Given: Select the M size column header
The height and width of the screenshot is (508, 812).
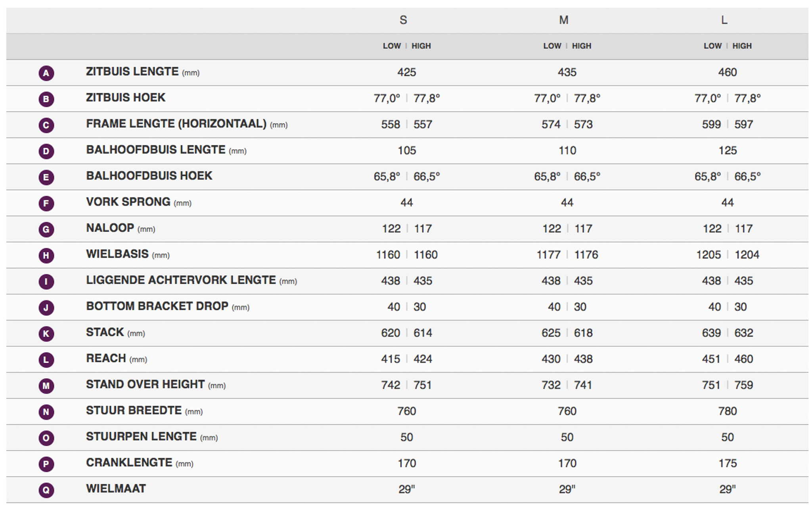Looking at the screenshot, I should 564,20.
